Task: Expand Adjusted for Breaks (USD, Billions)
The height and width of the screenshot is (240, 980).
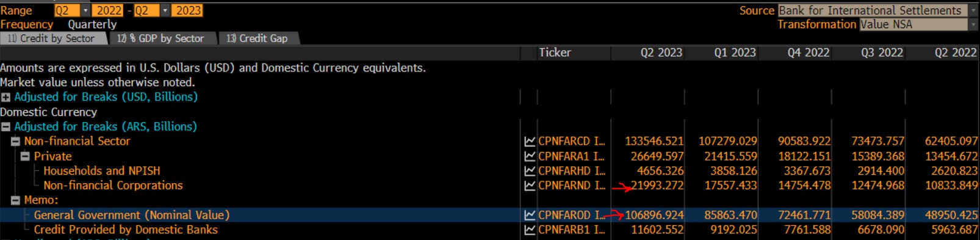Action: [x=5, y=97]
